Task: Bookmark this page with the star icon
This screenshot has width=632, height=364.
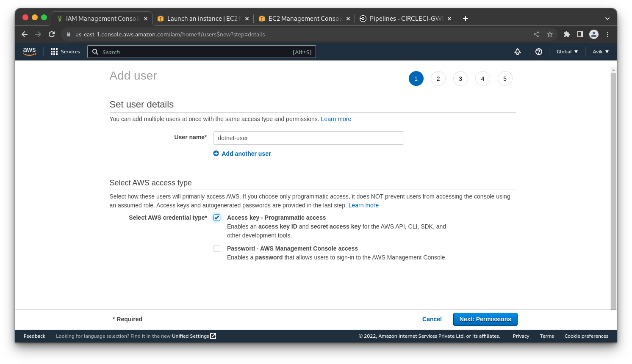Action: (x=550, y=34)
